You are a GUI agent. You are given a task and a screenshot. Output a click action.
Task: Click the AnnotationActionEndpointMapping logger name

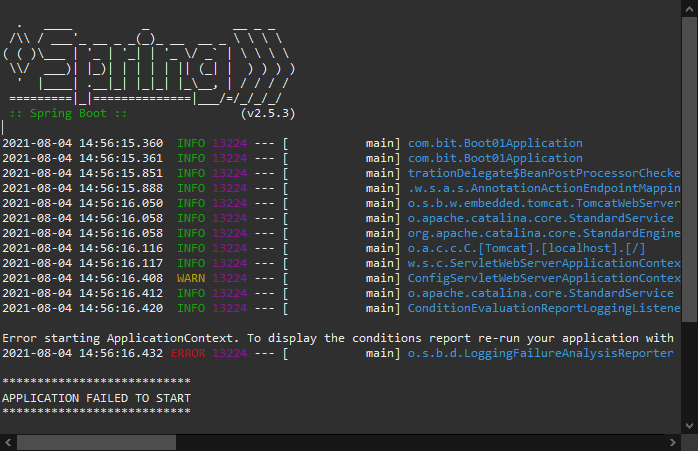coord(544,188)
